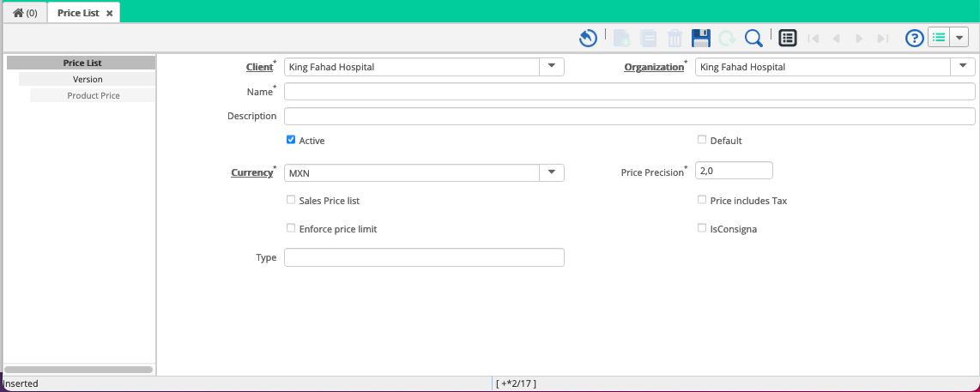Select Price List in the tab tree
Screen dimensions: 980x392
point(81,63)
